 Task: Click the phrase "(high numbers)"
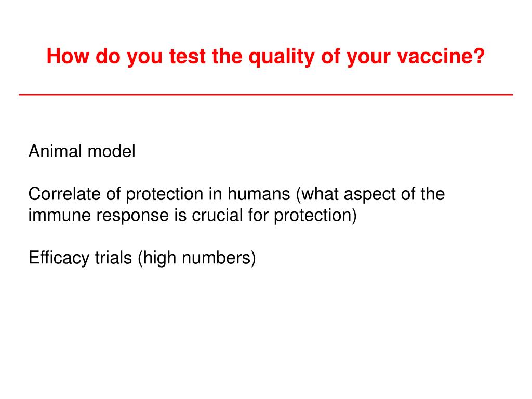pyautogui.click(x=197, y=258)
